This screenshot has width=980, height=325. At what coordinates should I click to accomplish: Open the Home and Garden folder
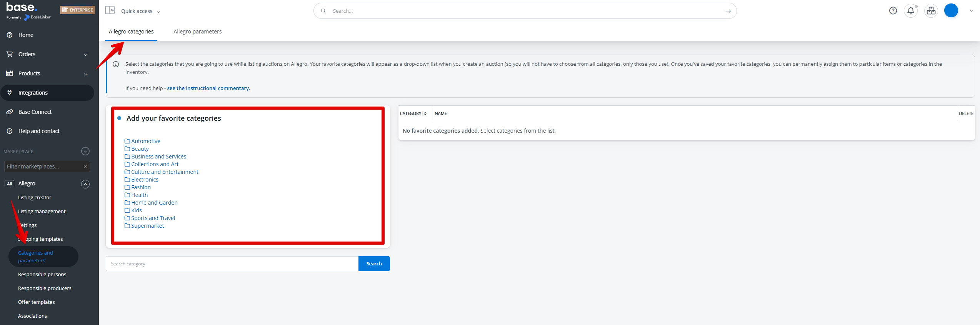[x=154, y=203]
